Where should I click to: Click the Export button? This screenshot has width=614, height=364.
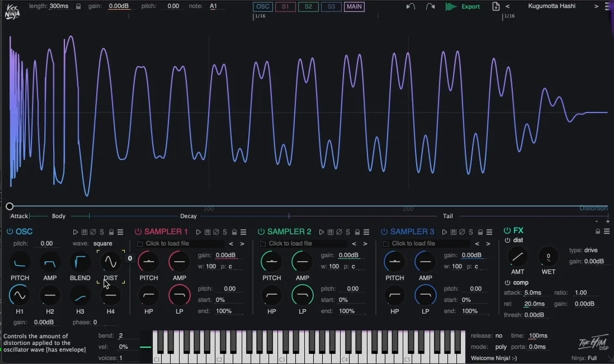[463, 7]
